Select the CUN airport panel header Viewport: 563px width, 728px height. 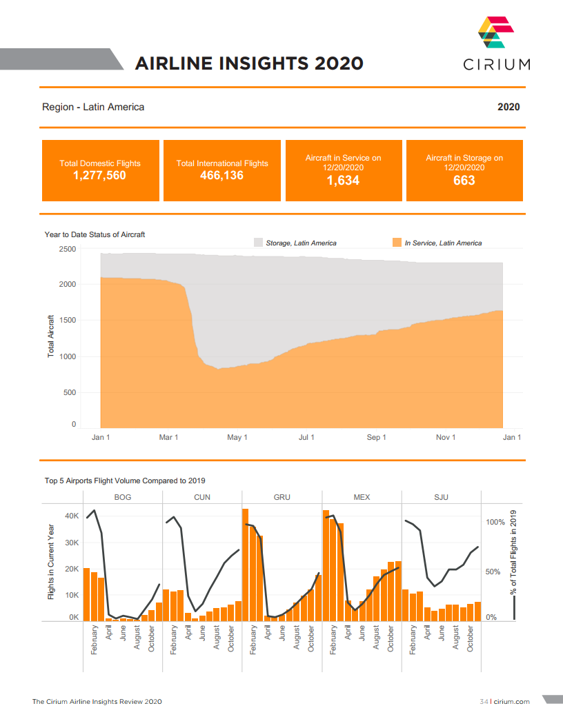202,497
